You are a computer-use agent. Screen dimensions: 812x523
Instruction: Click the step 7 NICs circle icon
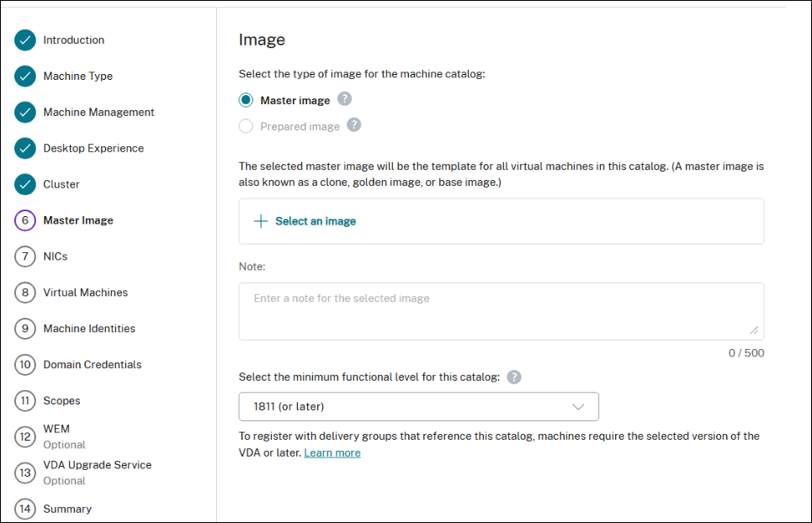pyautogui.click(x=25, y=256)
